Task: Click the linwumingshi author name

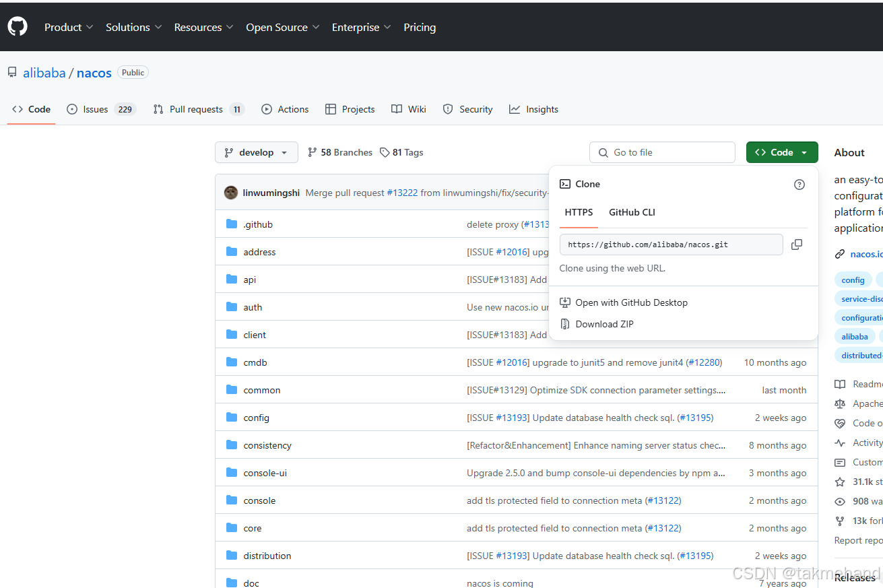Action: coord(271,193)
